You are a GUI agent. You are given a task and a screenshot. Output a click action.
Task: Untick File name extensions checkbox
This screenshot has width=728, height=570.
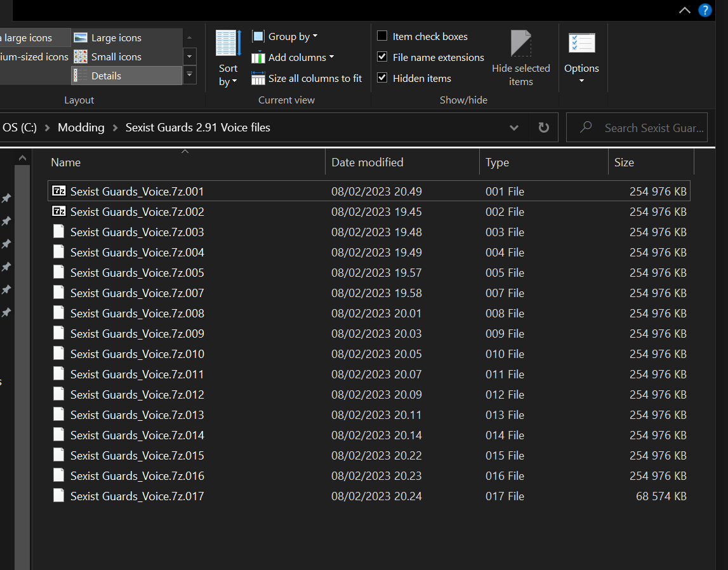click(382, 56)
